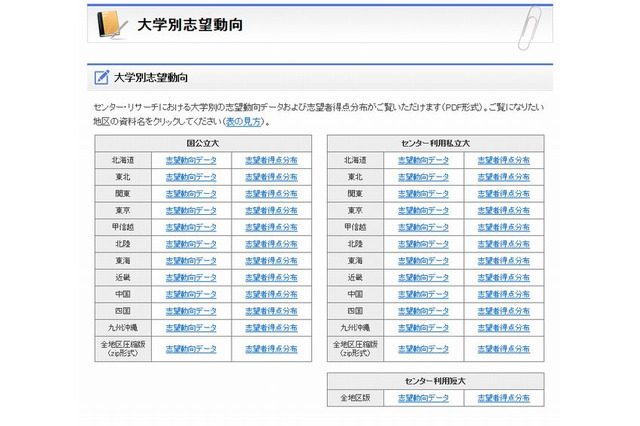
Task: Open 国公立大 北海道 志望動向データ link
Action: pyautogui.click(x=191, y=160)
